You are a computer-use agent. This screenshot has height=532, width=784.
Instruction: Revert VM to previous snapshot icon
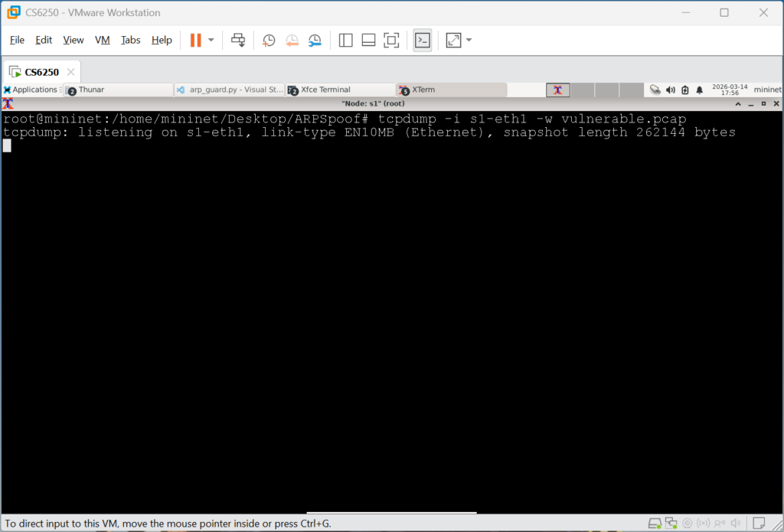[292, 41]
